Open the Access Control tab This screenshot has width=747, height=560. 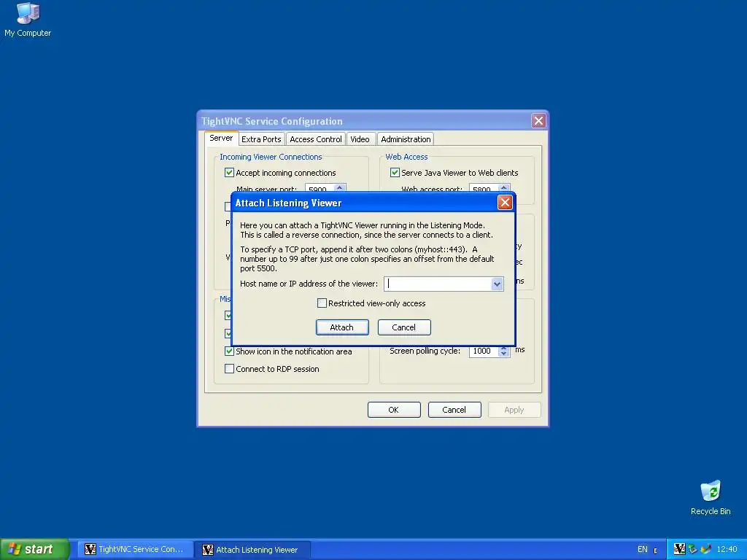click(x=316, y=139)
